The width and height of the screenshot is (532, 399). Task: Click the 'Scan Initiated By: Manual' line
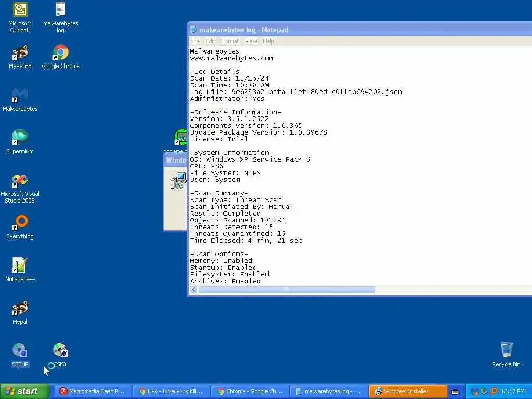(x=242, y=207)
